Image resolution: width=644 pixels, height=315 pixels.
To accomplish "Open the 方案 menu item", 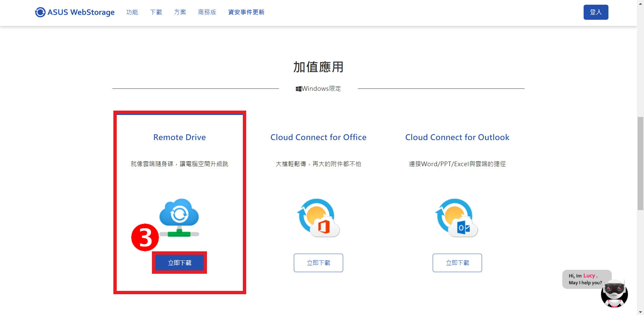I will tap(180, 12).
